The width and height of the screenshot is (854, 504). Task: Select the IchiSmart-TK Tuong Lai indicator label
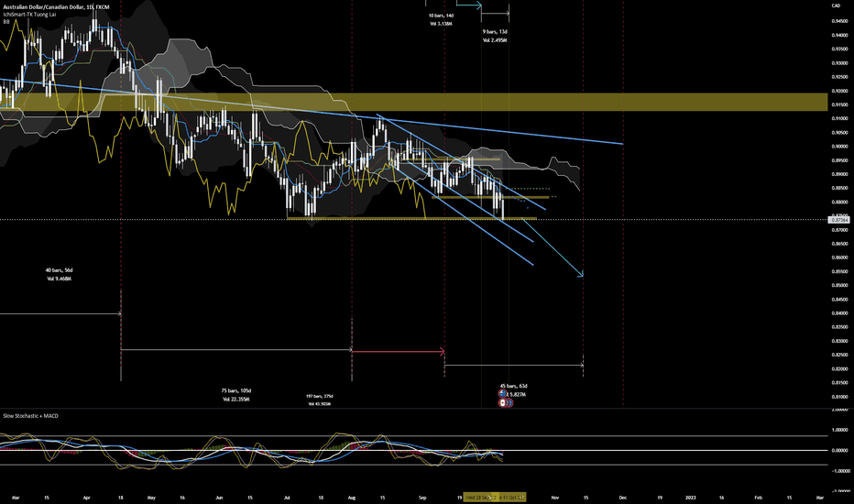[x=29, y=14]
